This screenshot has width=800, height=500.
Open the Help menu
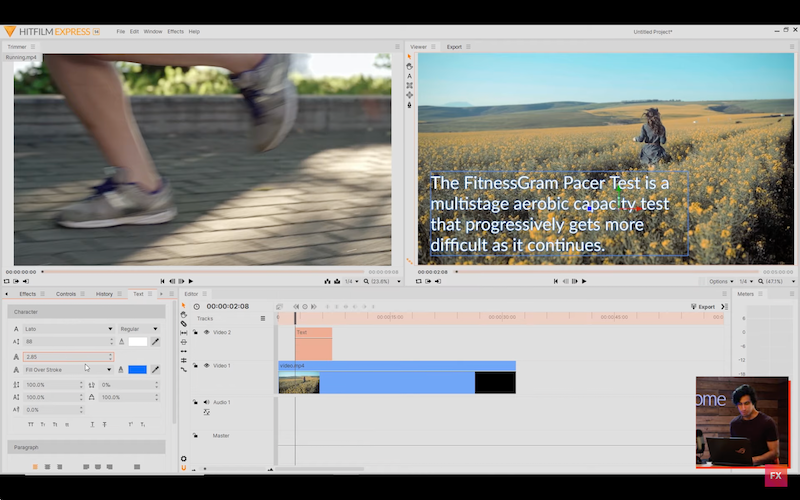point(194,32)
